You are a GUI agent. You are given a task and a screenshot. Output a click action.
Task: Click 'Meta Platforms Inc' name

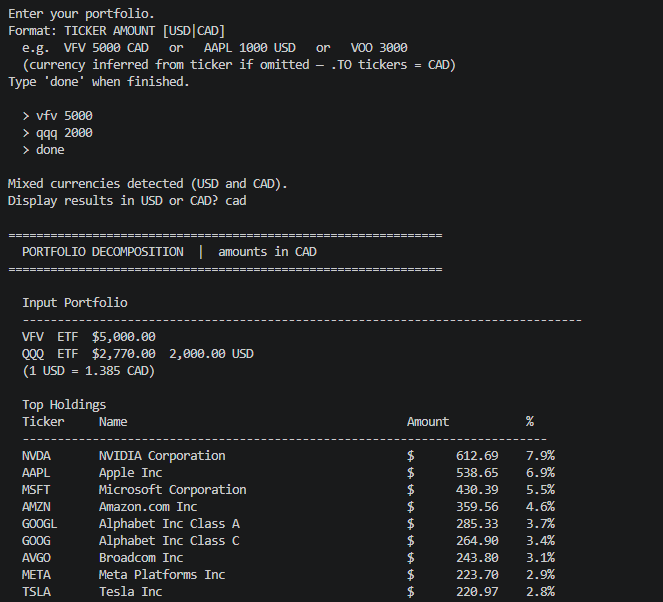[x=162, y=575]
